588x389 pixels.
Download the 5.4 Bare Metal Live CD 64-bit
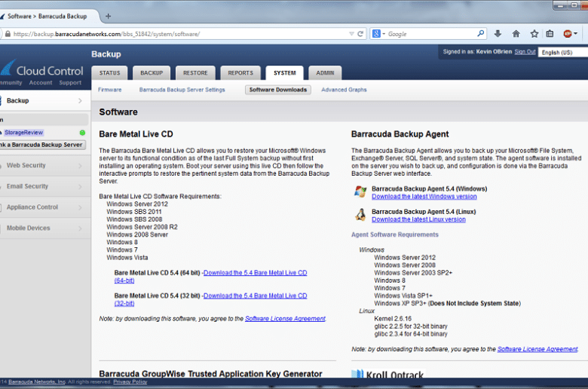click(255, 273)
